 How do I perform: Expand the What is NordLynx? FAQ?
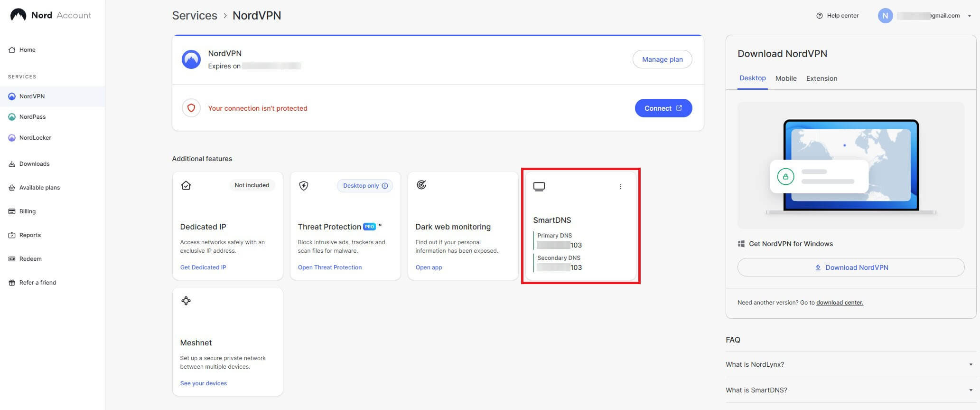850,364
